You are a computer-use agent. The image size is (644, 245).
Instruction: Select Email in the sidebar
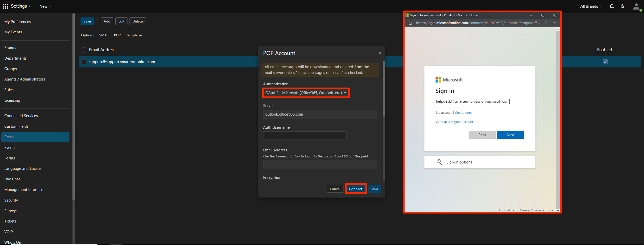35,137
